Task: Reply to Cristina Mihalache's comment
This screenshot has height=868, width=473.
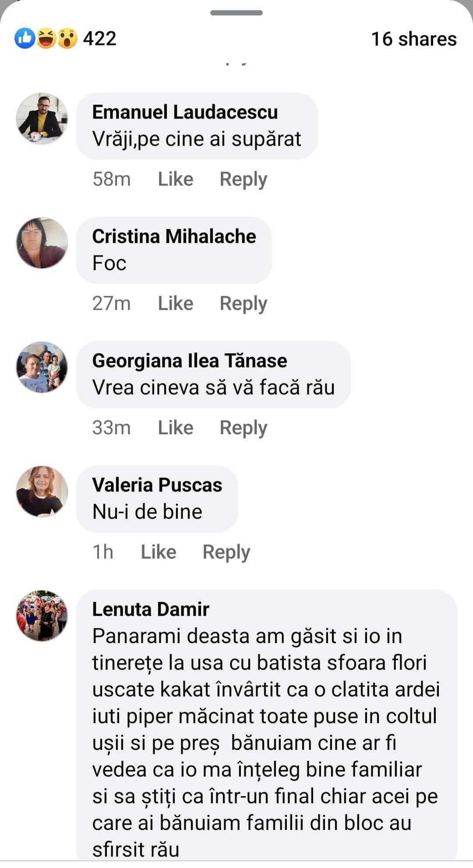Action: (x=243, y=304)
